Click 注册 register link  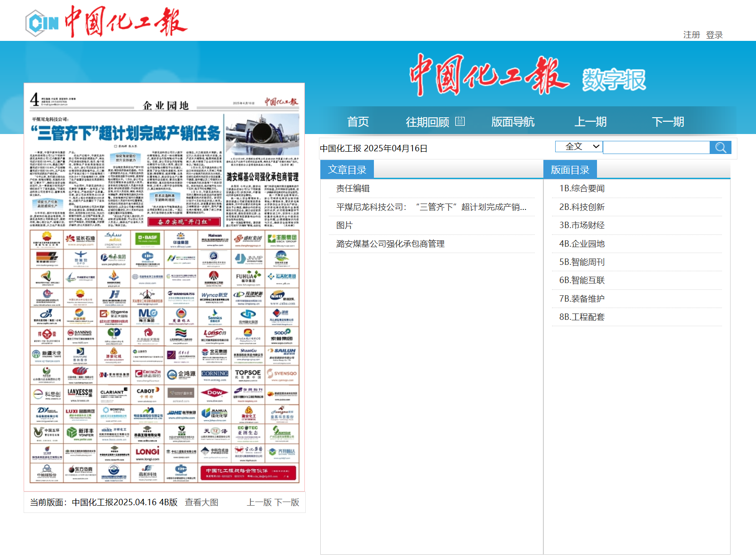click(691, 35)
